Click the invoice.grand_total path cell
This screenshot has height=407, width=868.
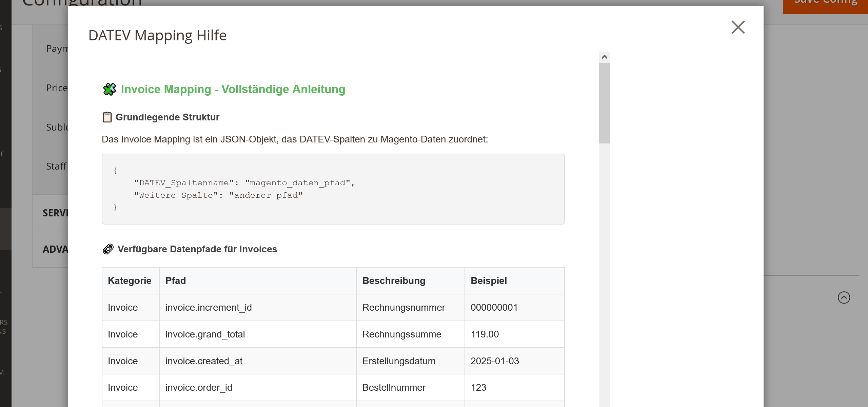click(x=205, y=334)
